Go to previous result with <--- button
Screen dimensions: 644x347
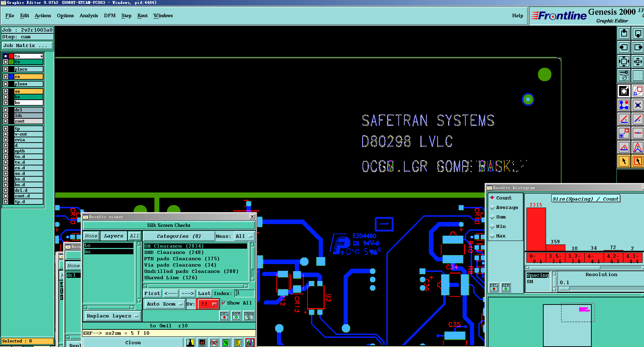click(x=171, y=293)
